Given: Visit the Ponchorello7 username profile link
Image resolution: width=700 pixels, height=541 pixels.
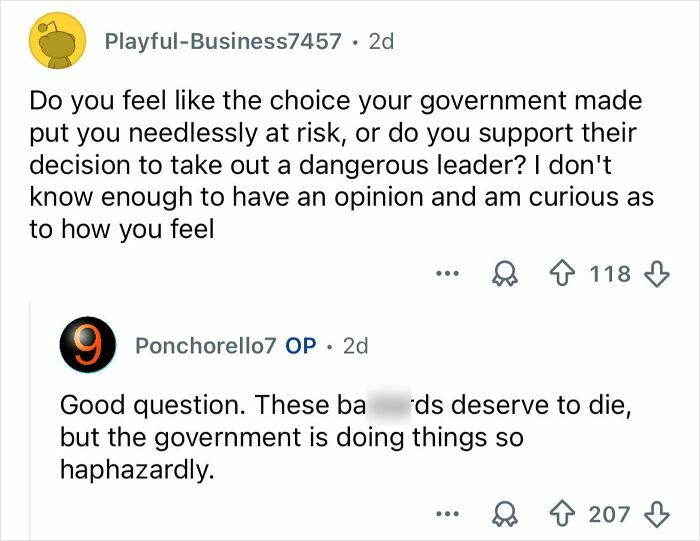Looking at the screenshot, I should coord(205,346).
